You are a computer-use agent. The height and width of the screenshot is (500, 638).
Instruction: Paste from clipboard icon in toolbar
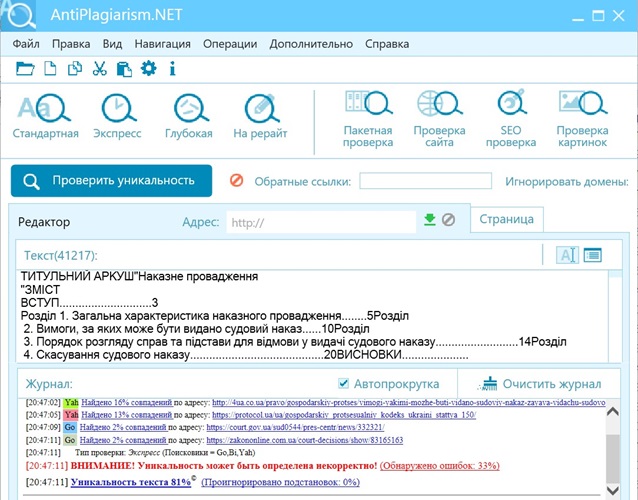[124, 69]
